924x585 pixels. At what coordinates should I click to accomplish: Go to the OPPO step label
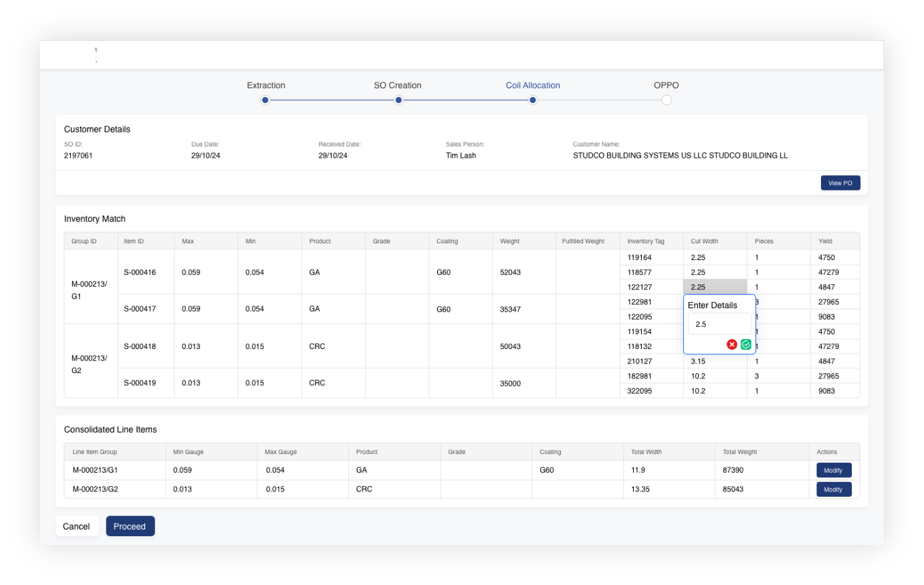pyautogui.click(x=666, y=86)
